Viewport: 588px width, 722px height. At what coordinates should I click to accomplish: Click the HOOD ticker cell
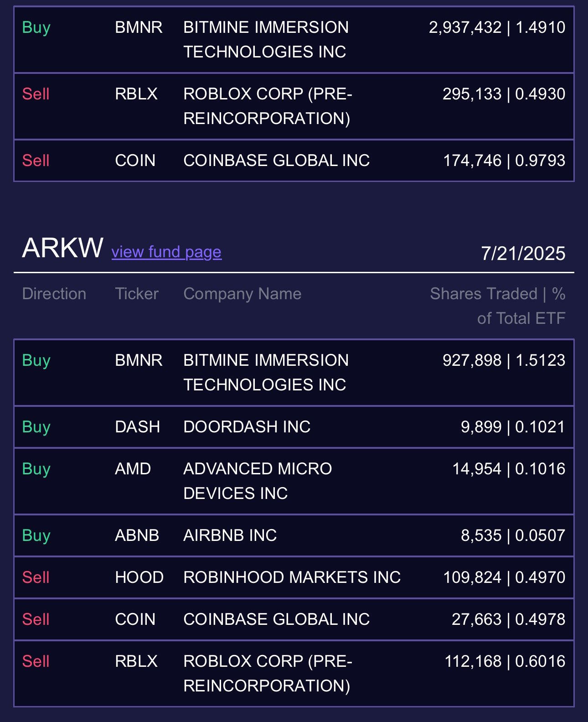tap(139, 577)
